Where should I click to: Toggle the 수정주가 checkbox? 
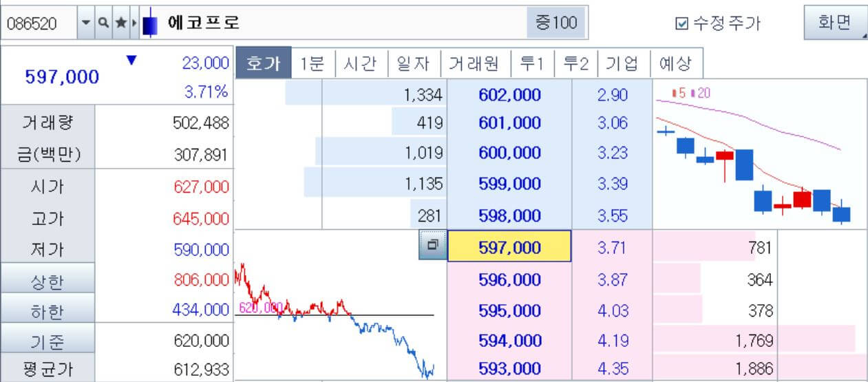pos(682,23)
